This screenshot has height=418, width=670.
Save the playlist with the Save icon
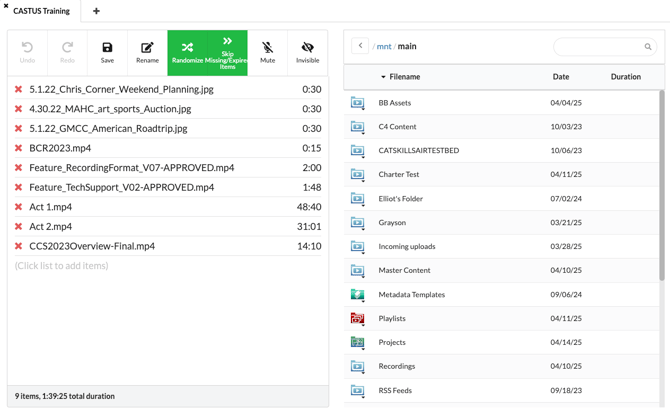[107, 48]
